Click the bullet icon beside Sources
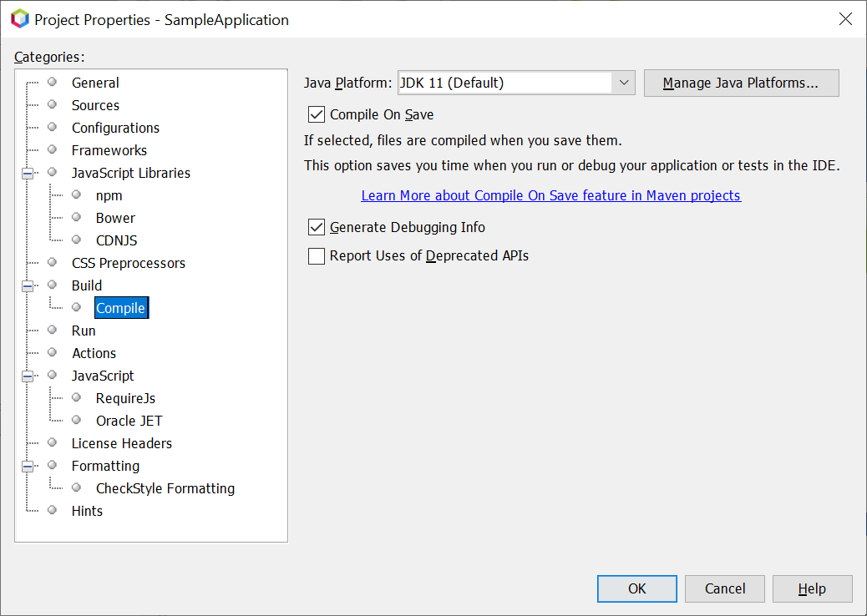Image resolution: width=867 pixels, height=616 pixels. click(x=53, y=104)
